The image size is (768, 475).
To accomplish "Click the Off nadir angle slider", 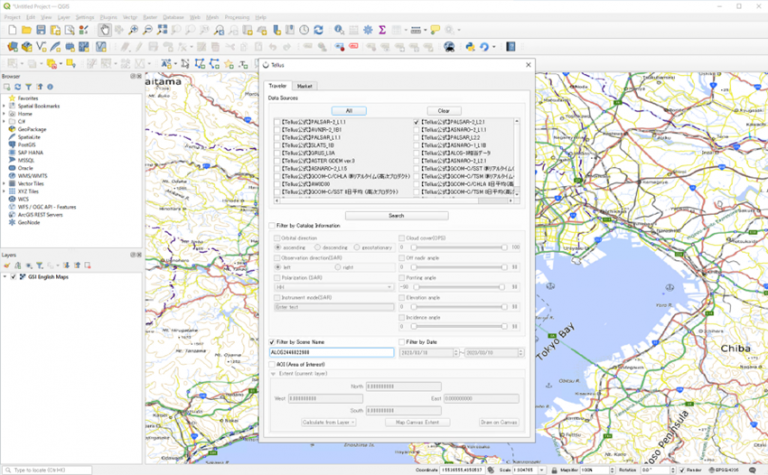I will (459, 267).
